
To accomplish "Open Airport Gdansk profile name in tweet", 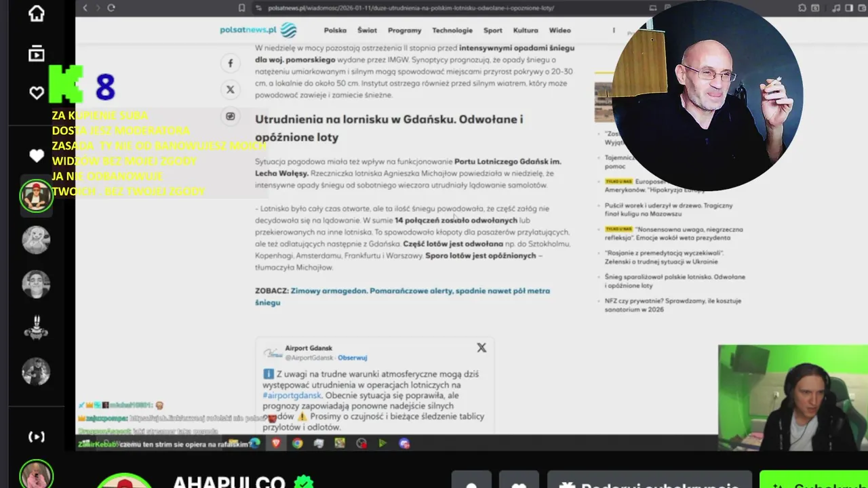I will coord(309,348).
